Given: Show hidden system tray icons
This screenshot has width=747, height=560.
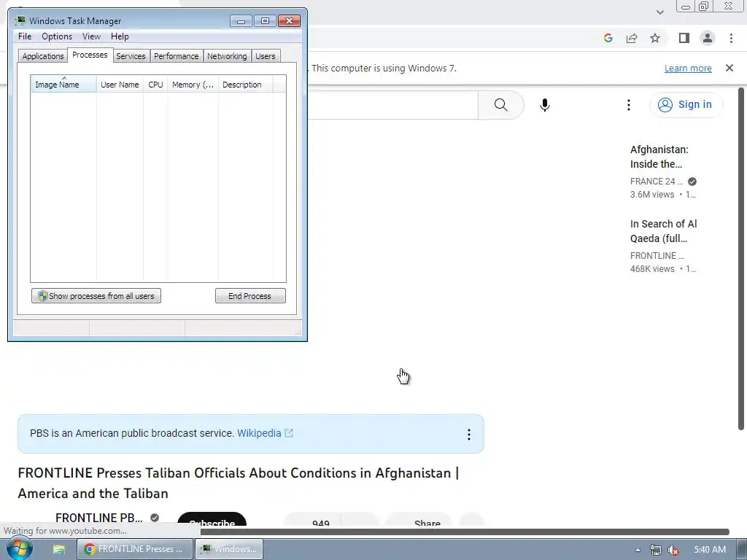Looking at the screenshot, I should [638, 550].
